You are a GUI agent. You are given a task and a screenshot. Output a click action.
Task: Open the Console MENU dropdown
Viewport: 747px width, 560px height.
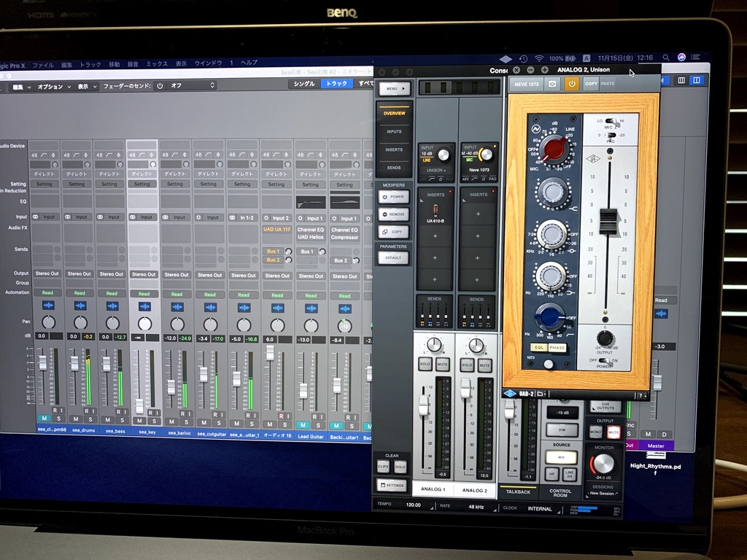click(x=394, y=88)
